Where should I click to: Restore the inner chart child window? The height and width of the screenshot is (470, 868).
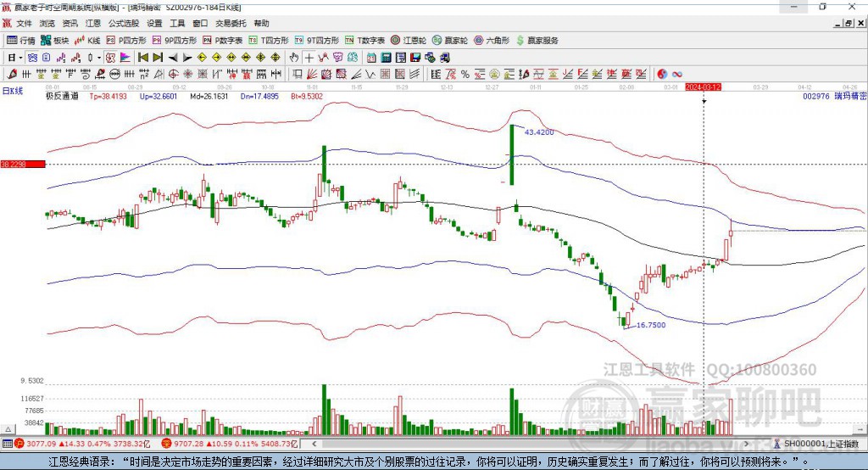pos(849,23)
